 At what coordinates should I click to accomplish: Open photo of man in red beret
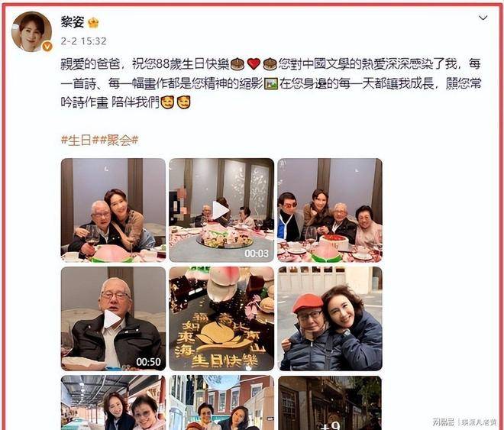coord(330,318)
